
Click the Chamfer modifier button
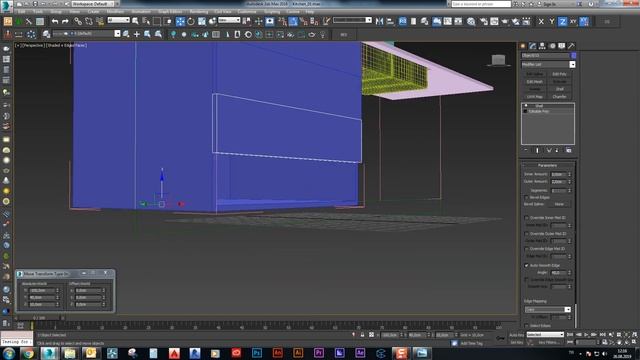click(560, 97)
